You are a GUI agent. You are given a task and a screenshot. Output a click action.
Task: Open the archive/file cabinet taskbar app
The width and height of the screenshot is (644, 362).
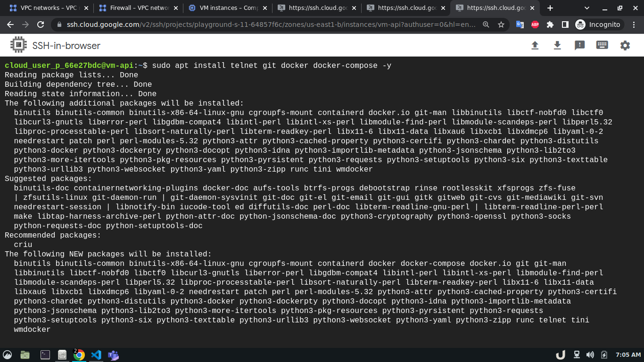62,355
